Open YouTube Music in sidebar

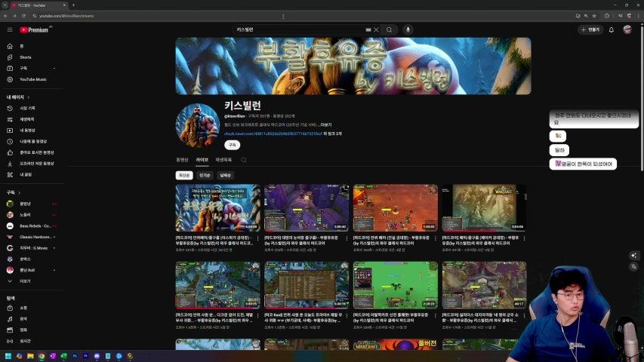tap(33, 79)
